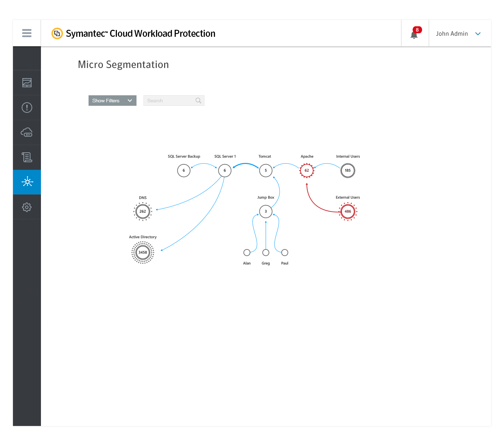Image resolution: width=504 pixels, height=447 pixels.
Task: Open the settings gear in sidebar
Action: click(27, 207)
